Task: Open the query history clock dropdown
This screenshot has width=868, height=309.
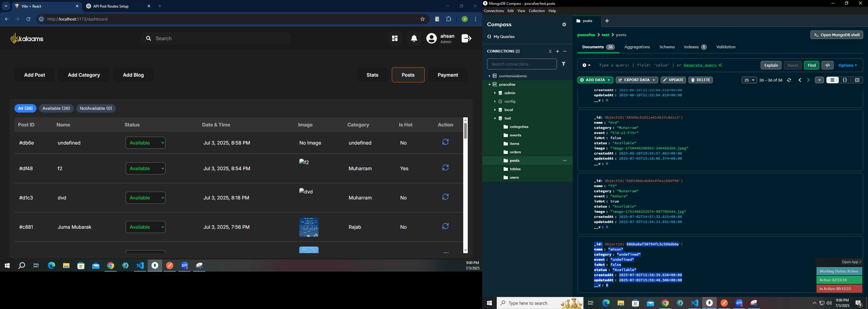Action: (x=586, y=65)
